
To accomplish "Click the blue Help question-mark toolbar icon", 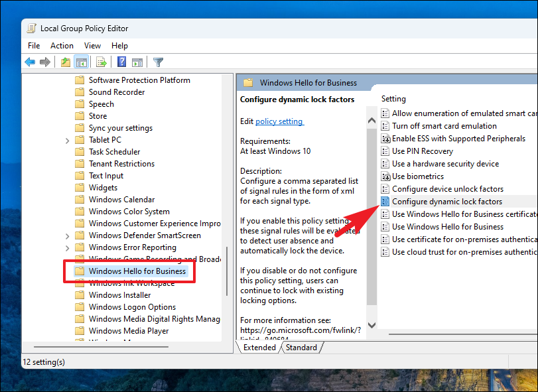I will click(121, 62).
